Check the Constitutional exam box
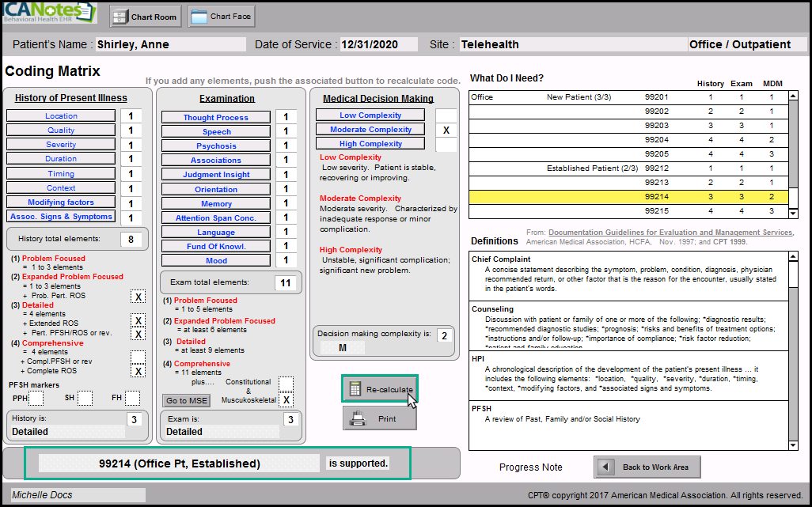This screenshot has width=812, height=507. tap(286, 383)
